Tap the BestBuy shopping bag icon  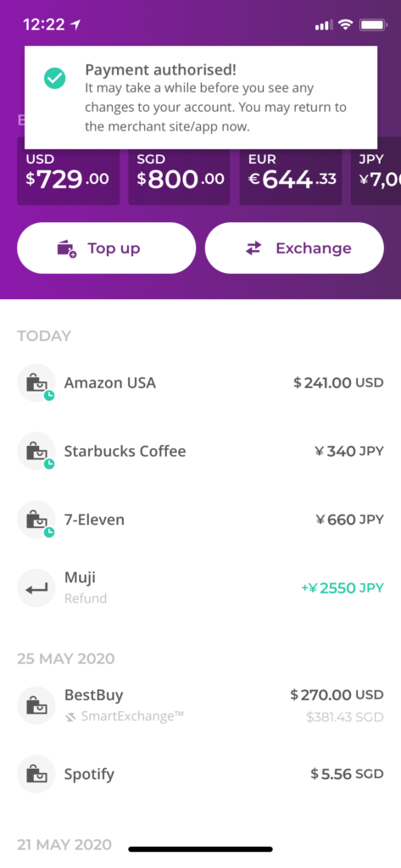pyautogui.click(x=36, y=705)
